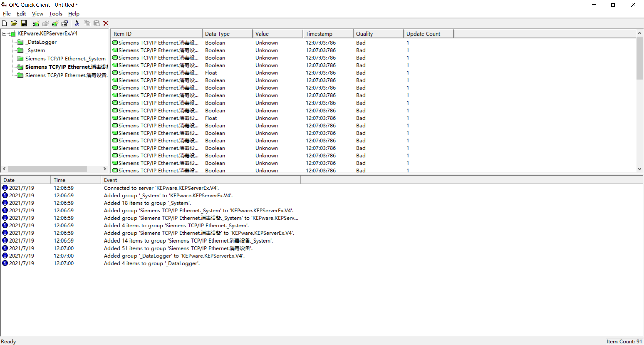Select the _DataLogger group in tree
The width and height of the screenshot is (644, 345).
[x=42, y=42]
